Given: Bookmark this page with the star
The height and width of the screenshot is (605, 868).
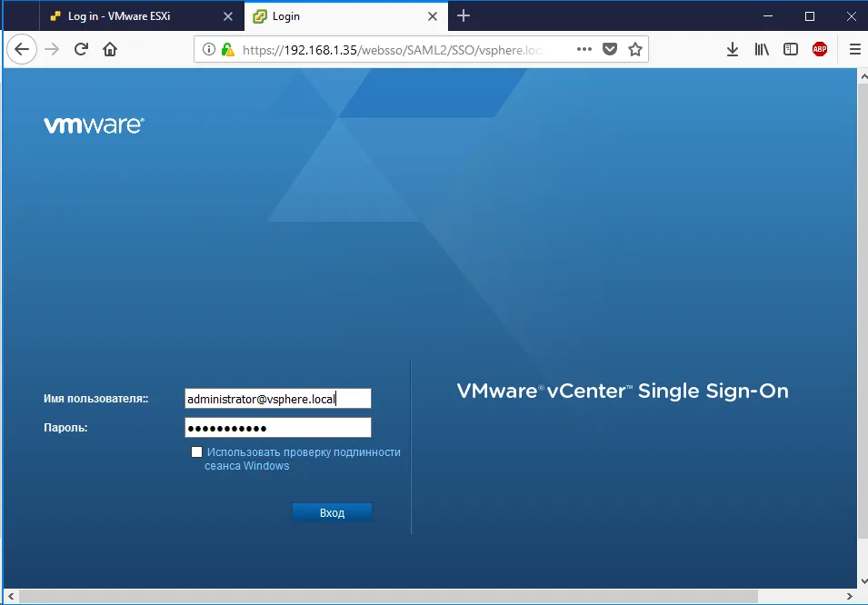Looking at the screenshot, I should (x=635, y=49).
